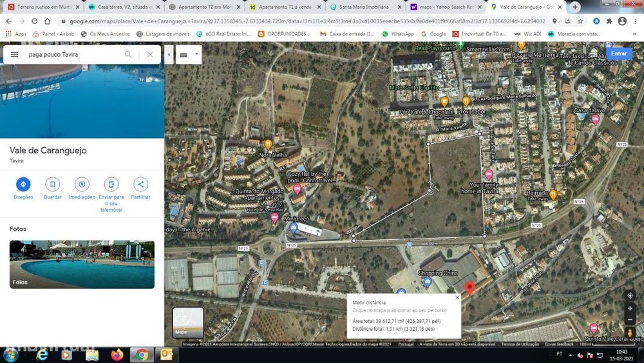
Task: Open the Apps bookmarks shortcut
Action: pos(15,34)
